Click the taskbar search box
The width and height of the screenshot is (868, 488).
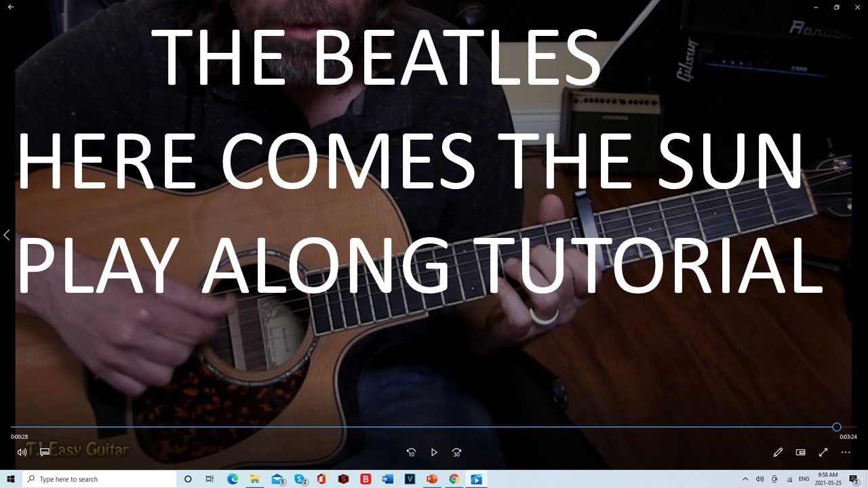(x=100, y=479)
